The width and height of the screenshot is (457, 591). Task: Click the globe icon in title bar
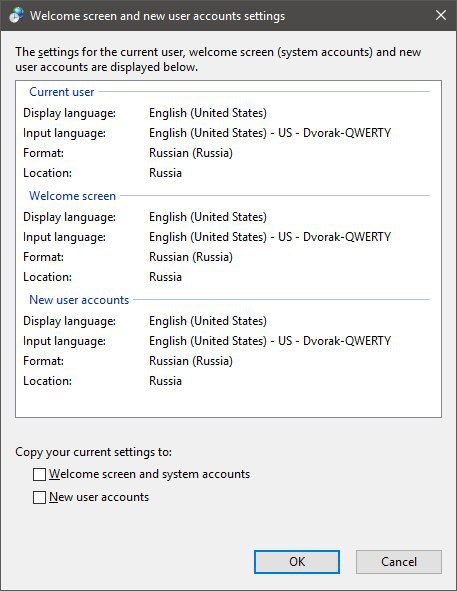[16, 15]
